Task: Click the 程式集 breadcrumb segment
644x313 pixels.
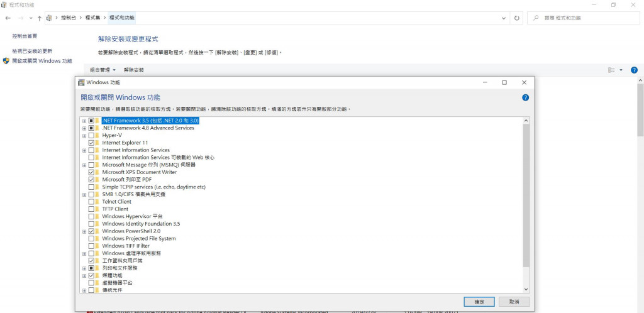Action: coord(92,18)
